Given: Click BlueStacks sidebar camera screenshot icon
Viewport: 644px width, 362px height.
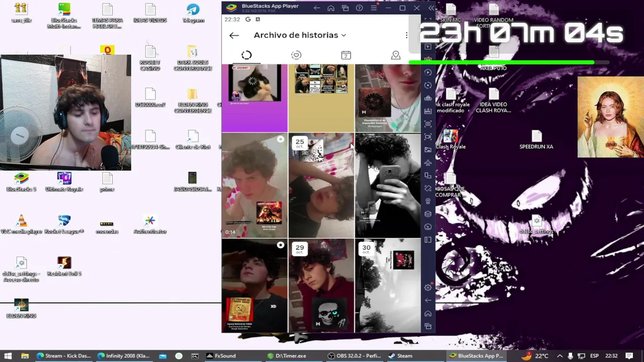Looking at the screenshot, I should [428, 124].
